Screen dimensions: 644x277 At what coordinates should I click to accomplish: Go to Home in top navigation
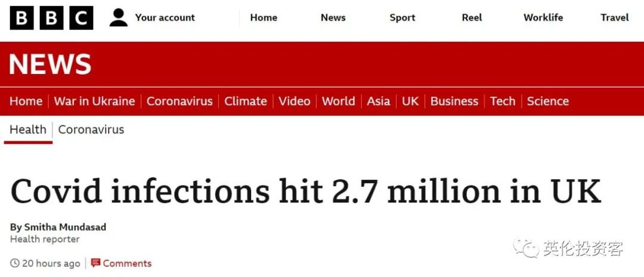(x=264, y=18)
